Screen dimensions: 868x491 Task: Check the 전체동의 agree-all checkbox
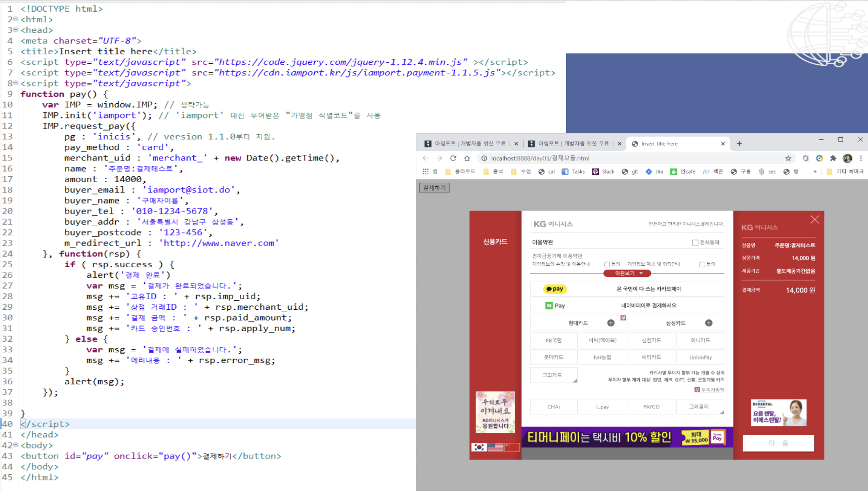click(x=695, y=242)
